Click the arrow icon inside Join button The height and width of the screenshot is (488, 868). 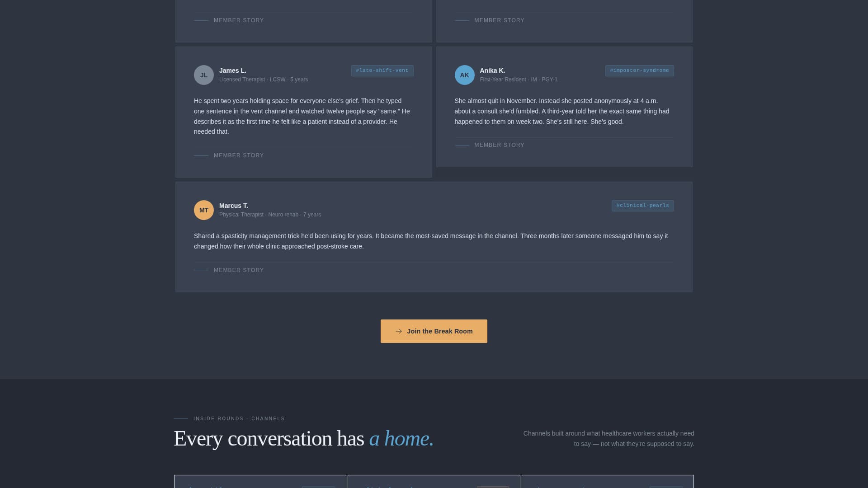point(399,331)
